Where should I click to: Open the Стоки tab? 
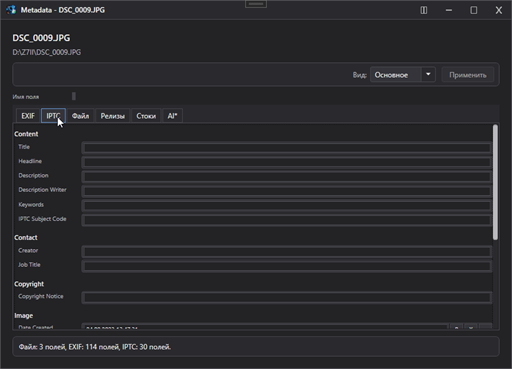[146, 116]
